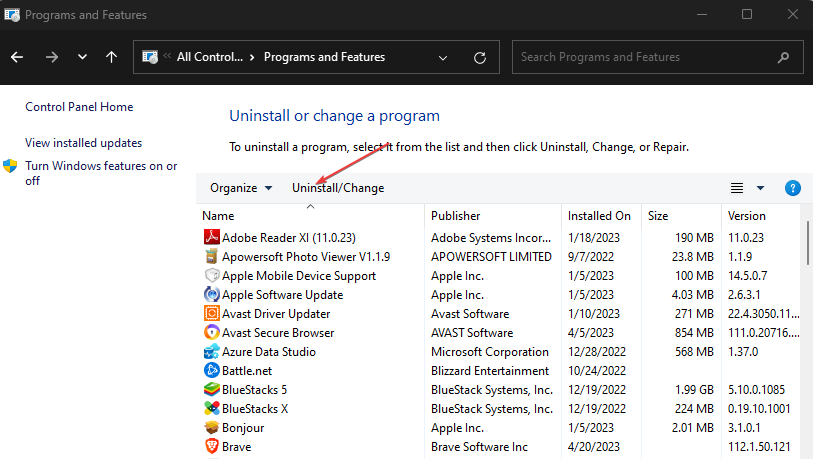
Task: Click the refresh icon in address bar
Action: click(481, 57)
